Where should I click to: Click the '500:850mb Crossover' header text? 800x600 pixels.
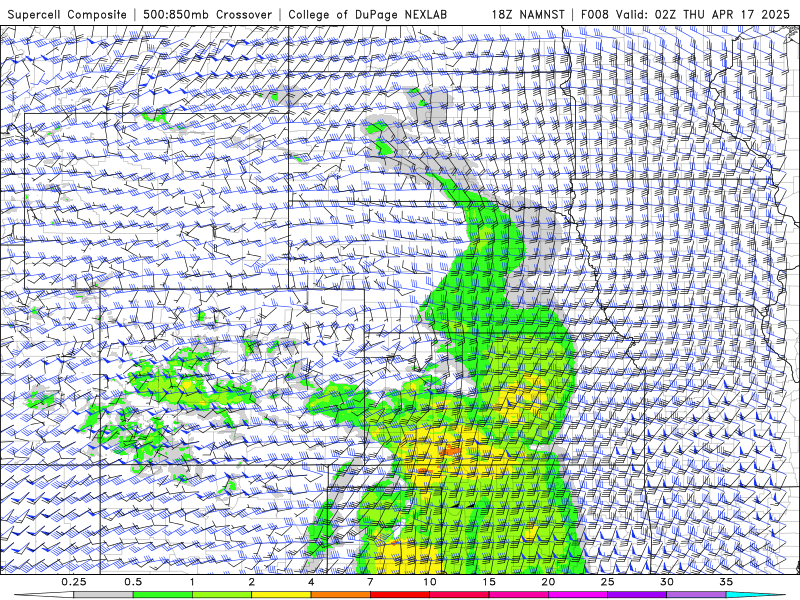[208, 15]
